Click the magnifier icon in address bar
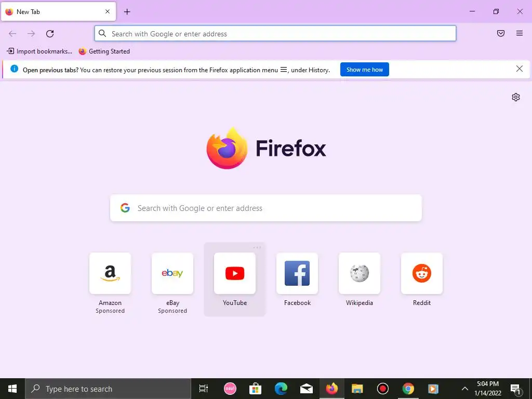The height and width of the screenshot is (399, 532). (x=102, y=33)
